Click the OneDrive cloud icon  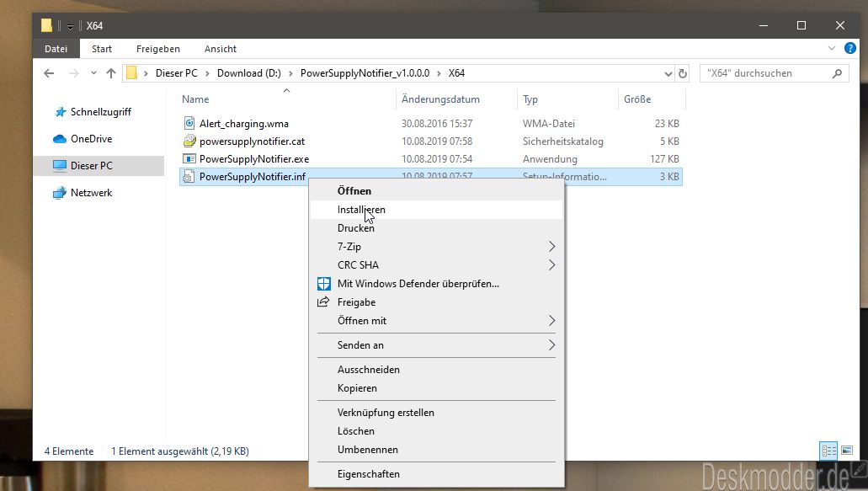pos(60,139)
